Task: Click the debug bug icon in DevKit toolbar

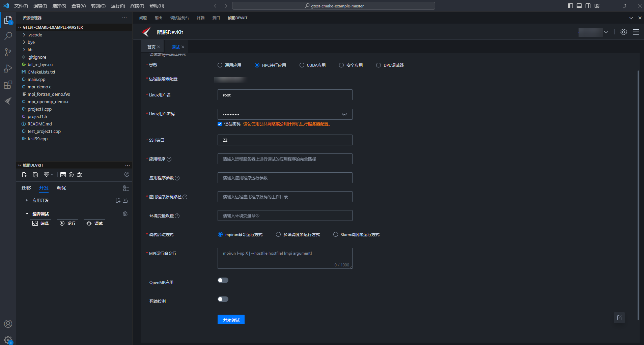Action: [79, 175]
